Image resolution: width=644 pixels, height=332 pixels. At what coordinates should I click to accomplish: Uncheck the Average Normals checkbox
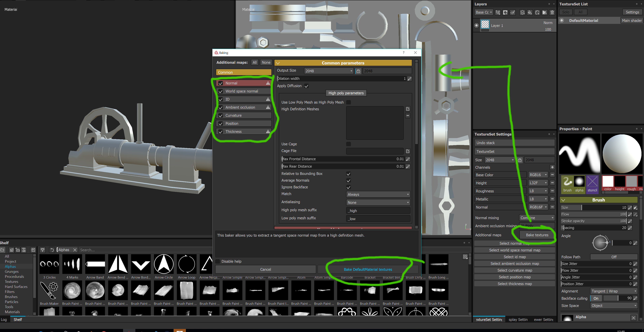pyautogui.click(x=348, y=180)
